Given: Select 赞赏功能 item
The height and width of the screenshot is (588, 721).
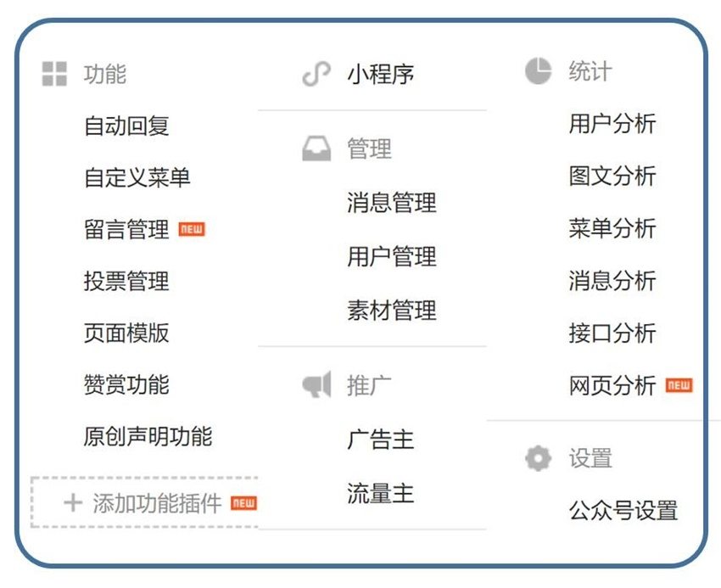Looking at the screenshot, I should pyautogui.click(x=126, y=384).
